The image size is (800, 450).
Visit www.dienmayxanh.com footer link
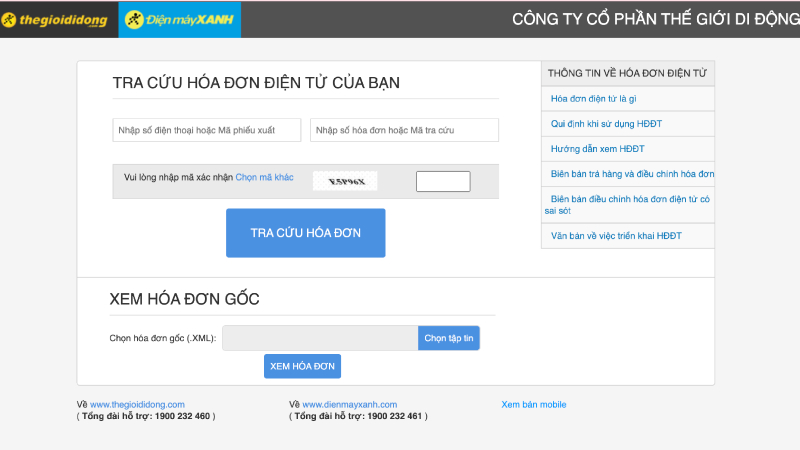(x=349, y=404)
